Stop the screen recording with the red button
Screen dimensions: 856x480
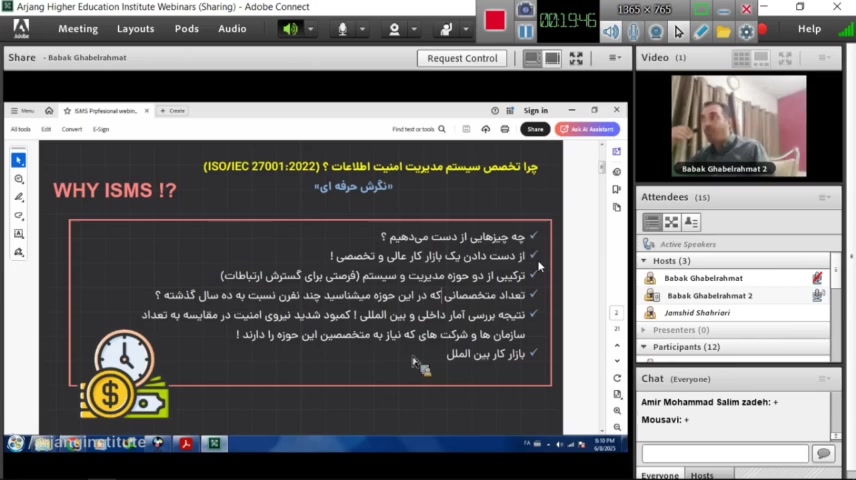495,21
